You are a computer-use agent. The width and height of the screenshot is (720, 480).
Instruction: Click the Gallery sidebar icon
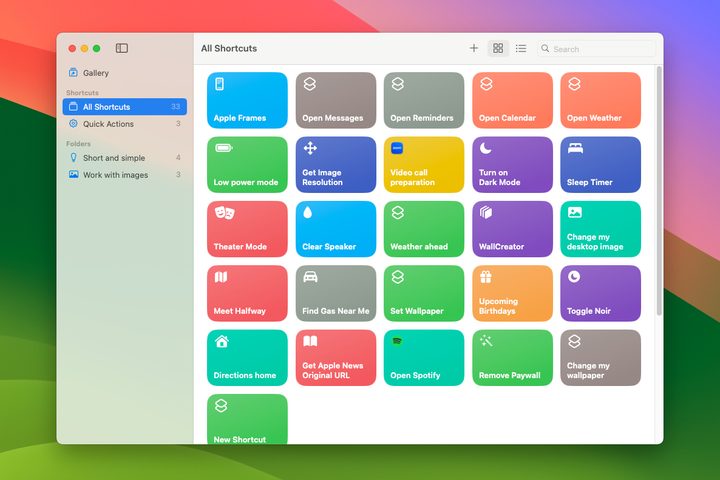coord(73,72)
